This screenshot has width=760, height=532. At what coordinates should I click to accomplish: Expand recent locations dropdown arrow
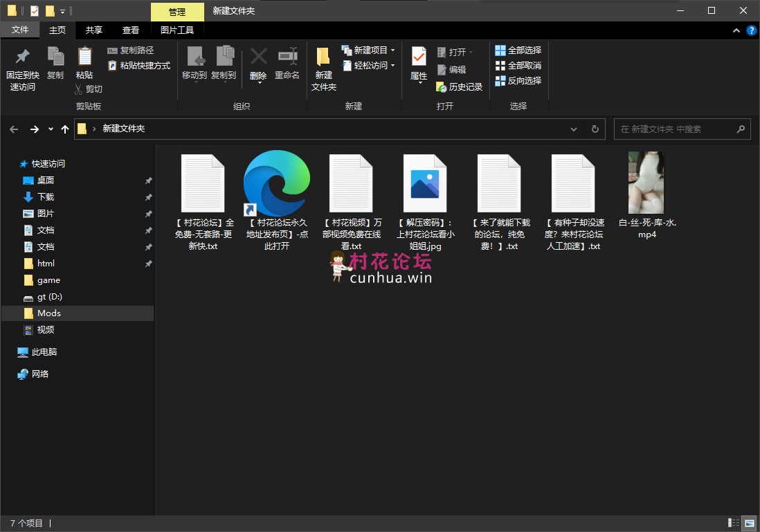pyautogui.click(x=51, y=129)
